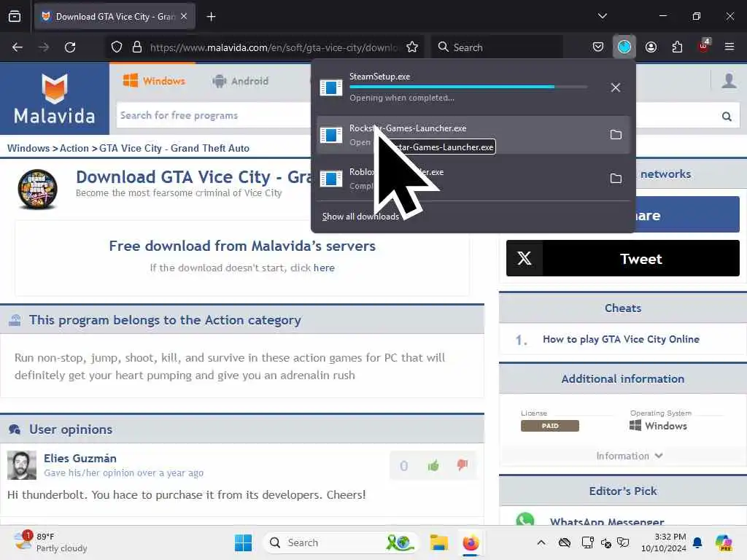This screenshot has height=560, width=747.
Task: Show Rockstar-Games-Launcher.exe in folder
Action: [x=616, y=135]
